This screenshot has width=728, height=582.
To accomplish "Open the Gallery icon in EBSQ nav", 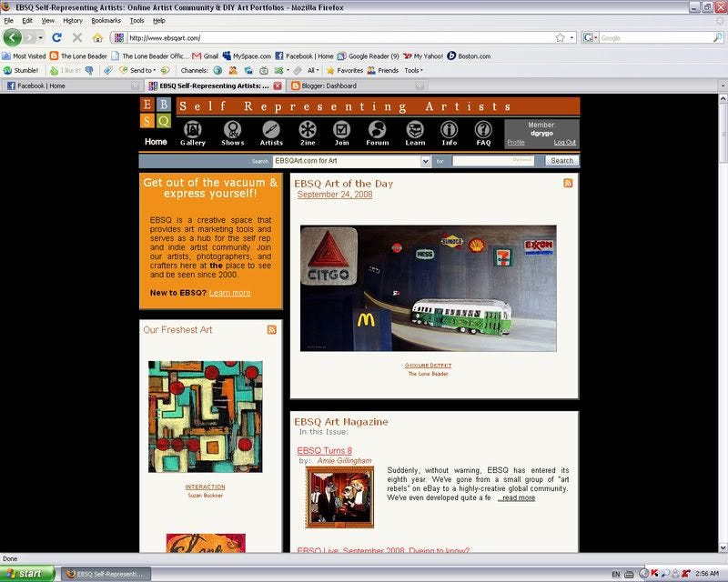I will (193, 133).
